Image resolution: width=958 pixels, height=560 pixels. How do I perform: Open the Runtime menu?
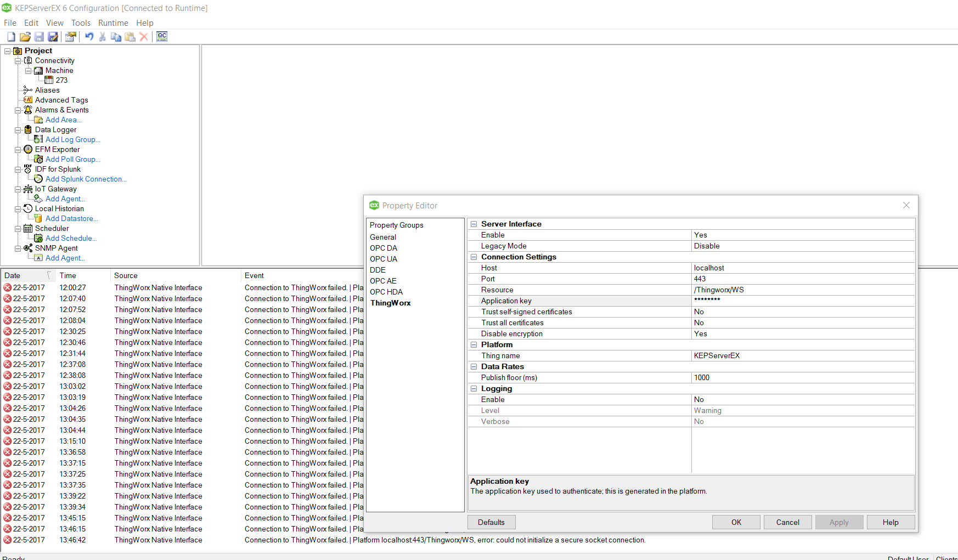click(113, 23)
